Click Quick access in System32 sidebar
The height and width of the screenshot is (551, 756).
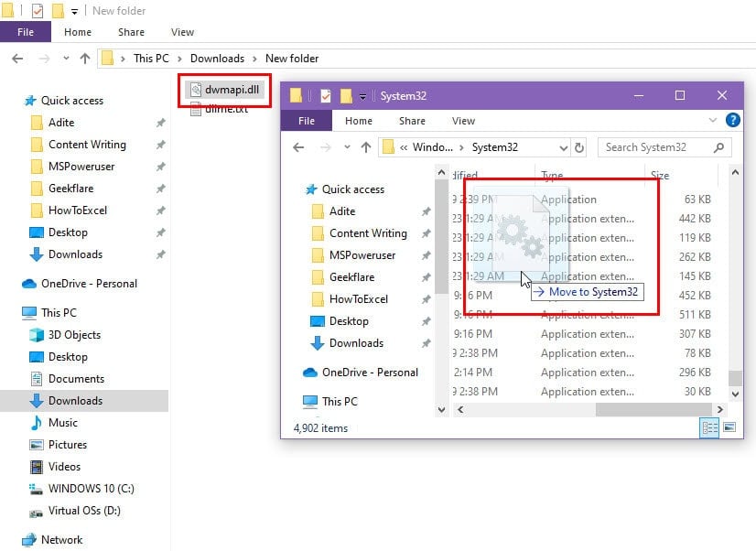coord(353,189)
